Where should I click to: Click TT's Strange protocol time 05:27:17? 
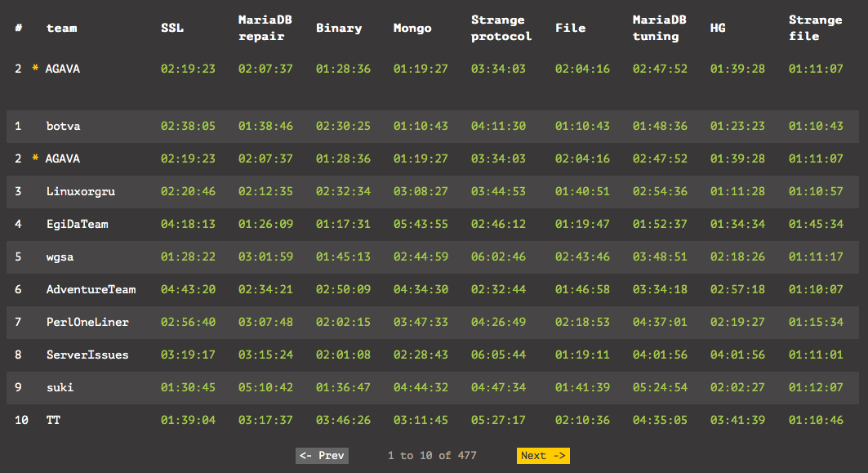click(498, 420)
